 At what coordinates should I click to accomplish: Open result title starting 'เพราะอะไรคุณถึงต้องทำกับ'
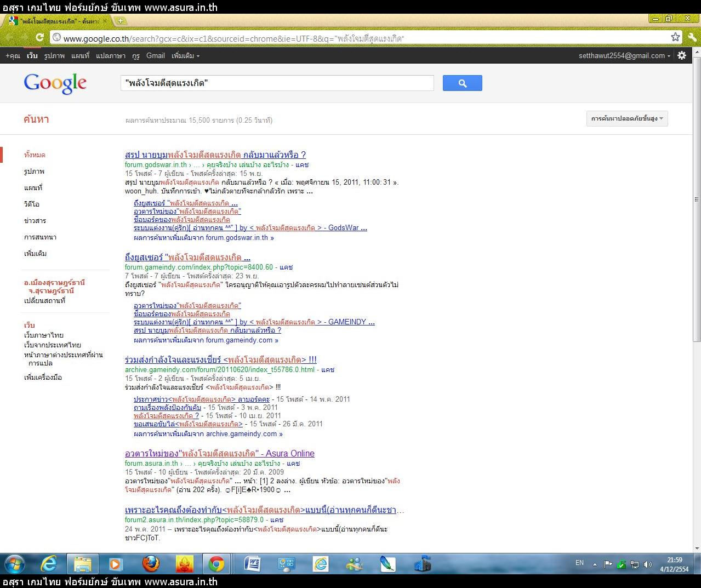click(x=264, y=511)
